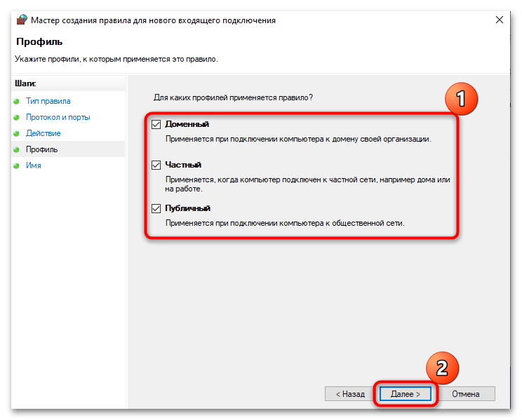Close the rule creation wizard window
The width and height of the screenshot is (522, 420).
click(499, 20)
